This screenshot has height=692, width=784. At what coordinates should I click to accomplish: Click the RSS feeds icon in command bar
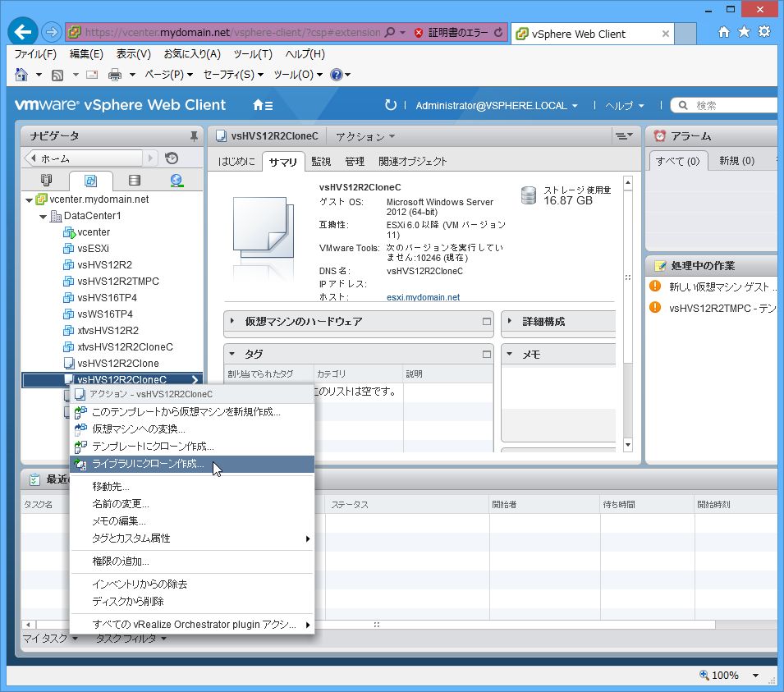click(x=57, y=75)
